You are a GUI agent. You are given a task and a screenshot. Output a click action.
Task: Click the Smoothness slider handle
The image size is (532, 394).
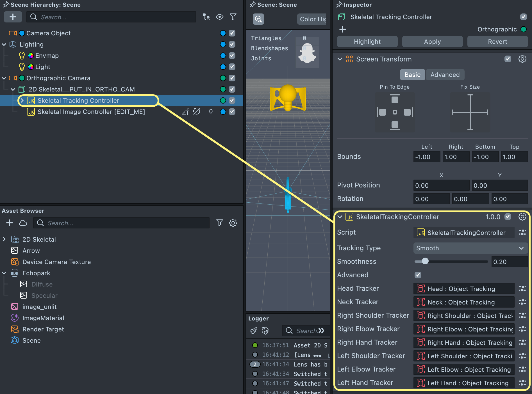click(425, 262)
